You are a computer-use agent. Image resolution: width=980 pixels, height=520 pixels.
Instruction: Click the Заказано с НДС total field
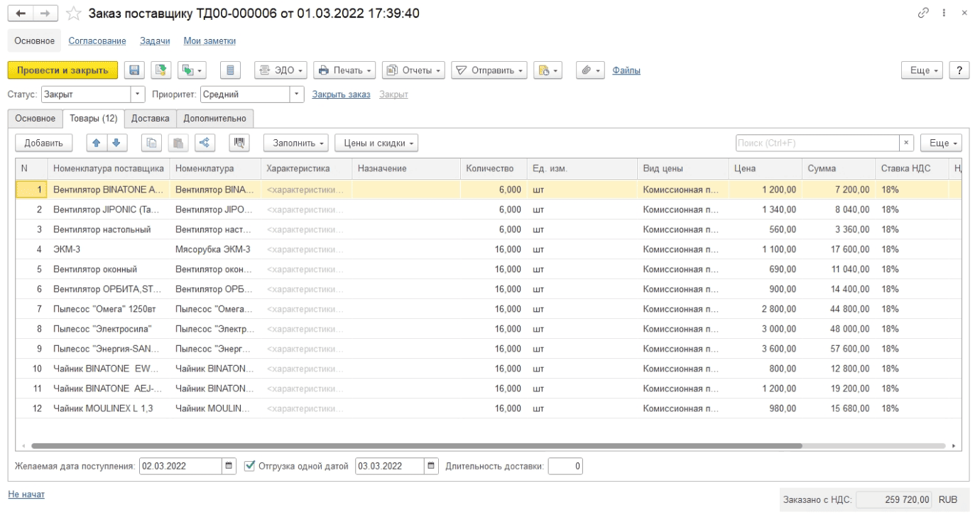click(x=895, y=500)
